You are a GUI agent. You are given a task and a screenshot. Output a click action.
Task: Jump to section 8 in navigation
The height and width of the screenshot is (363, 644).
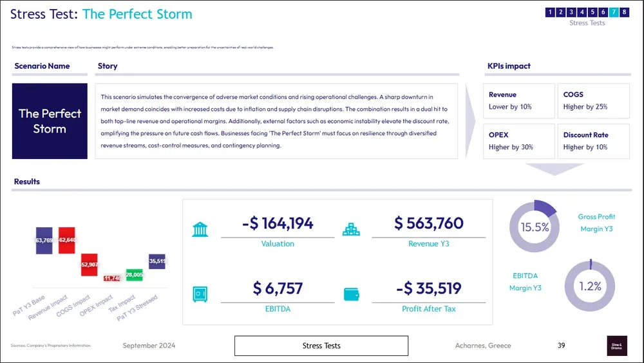tap(624, 12)
